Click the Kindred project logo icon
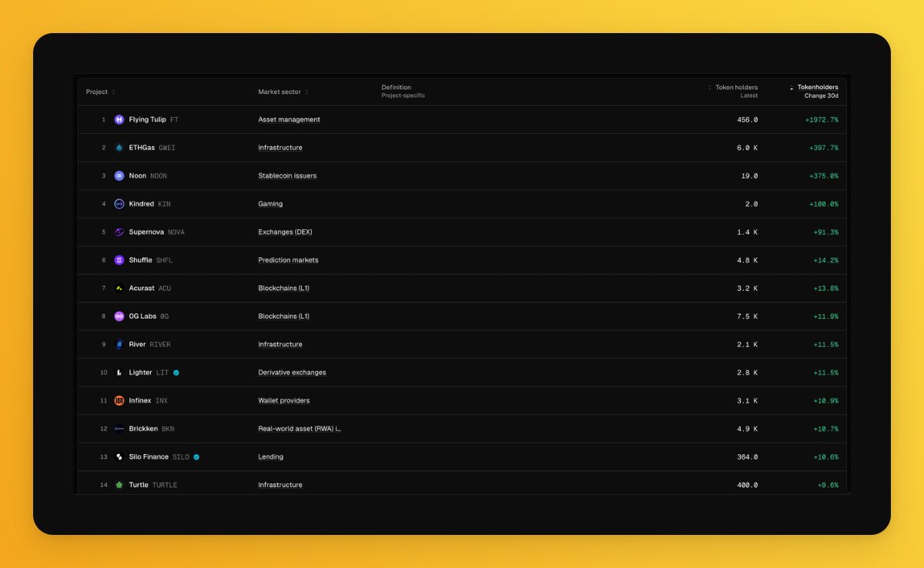This screenshot has height=568, width=924. (119, 204)
